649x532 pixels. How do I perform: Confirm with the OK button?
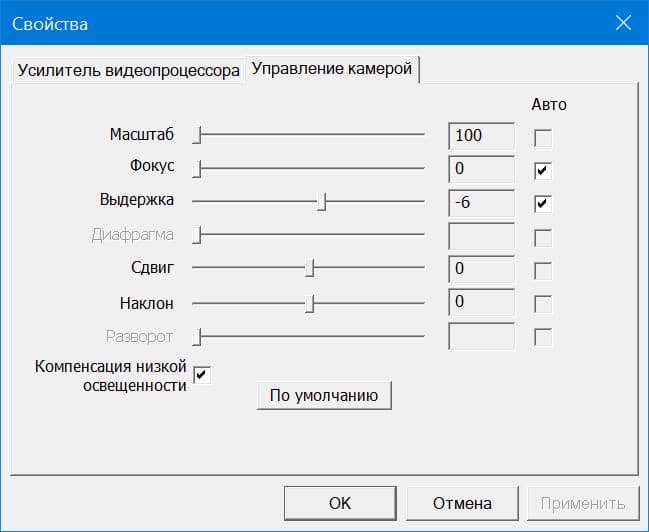340,502
